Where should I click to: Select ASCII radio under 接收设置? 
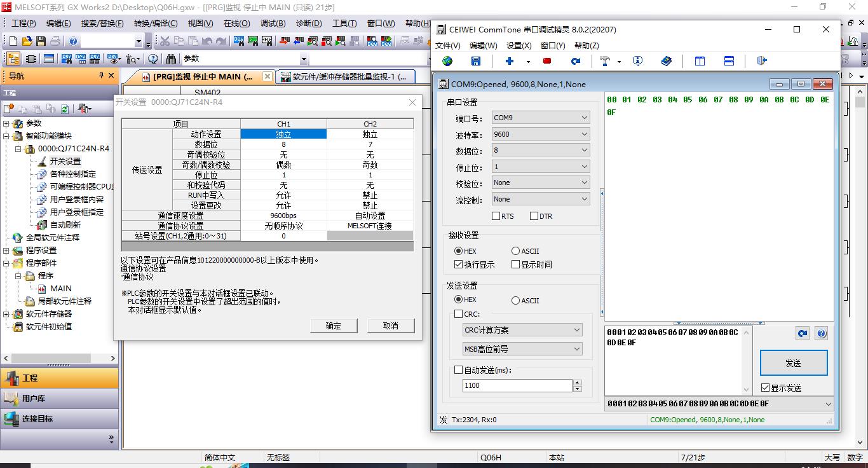tap(515, 251)
